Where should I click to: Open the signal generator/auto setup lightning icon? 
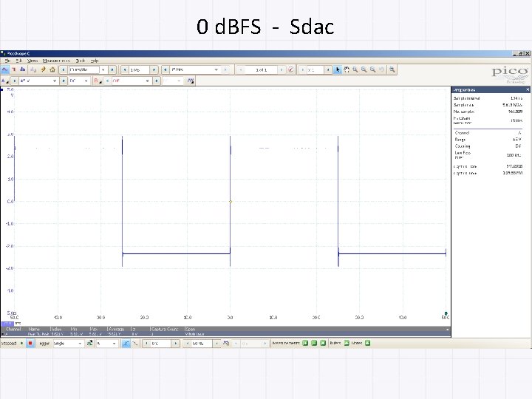pos(43,69)
